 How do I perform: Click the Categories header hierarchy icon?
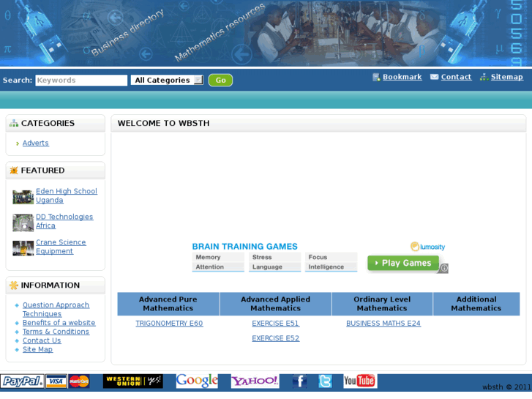[x=14, y=123]
